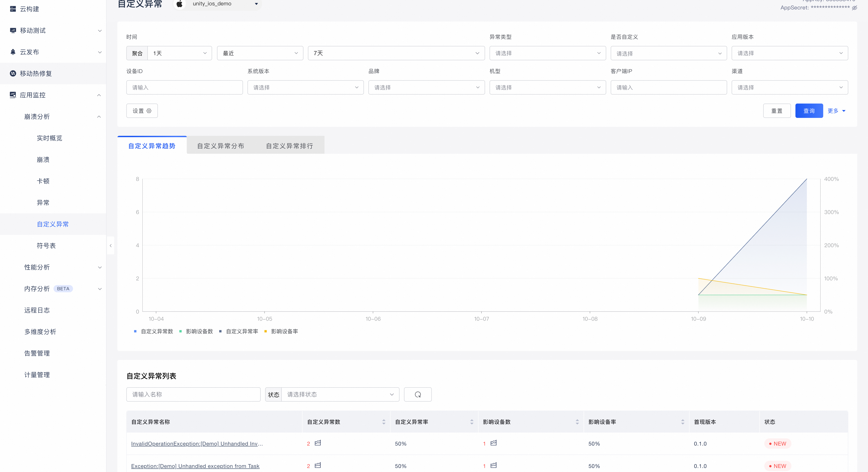Toggle AppSecret visibility eye icon
868x472 pixels.
(855, 8)
